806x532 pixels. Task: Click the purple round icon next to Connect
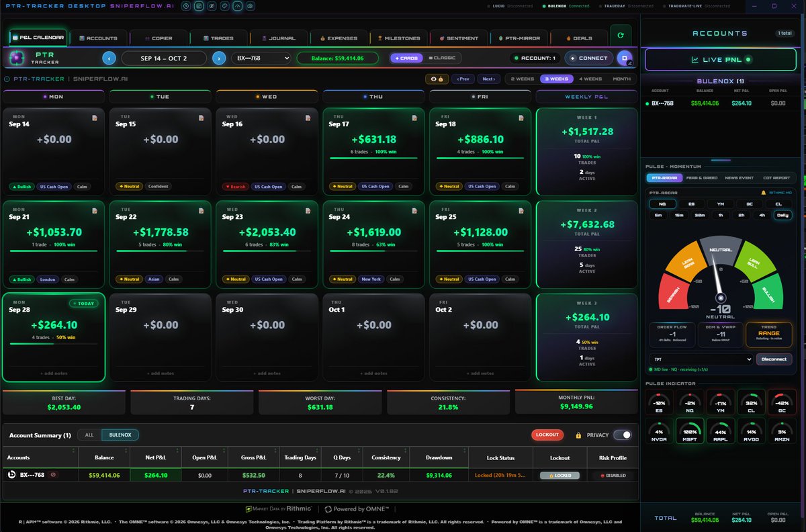624,58
